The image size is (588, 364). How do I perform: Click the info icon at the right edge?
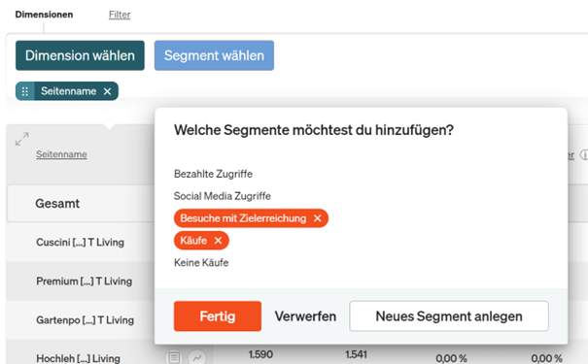coord(584,154)
